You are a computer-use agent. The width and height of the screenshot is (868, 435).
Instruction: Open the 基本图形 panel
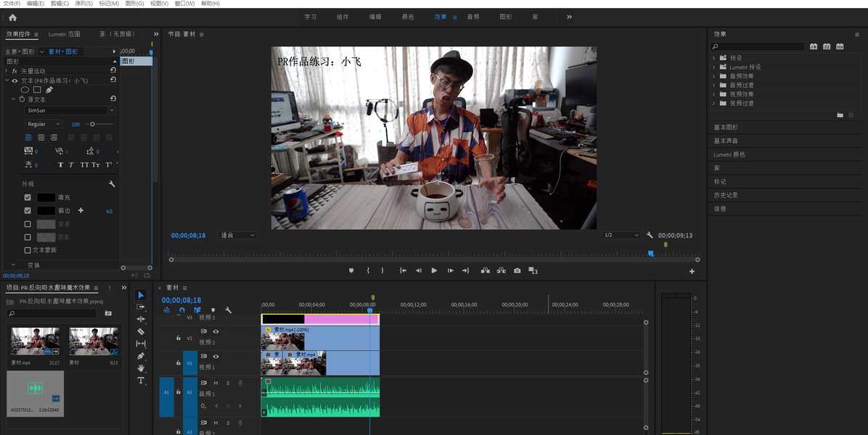pyautogui.click(x=726, y=127)
